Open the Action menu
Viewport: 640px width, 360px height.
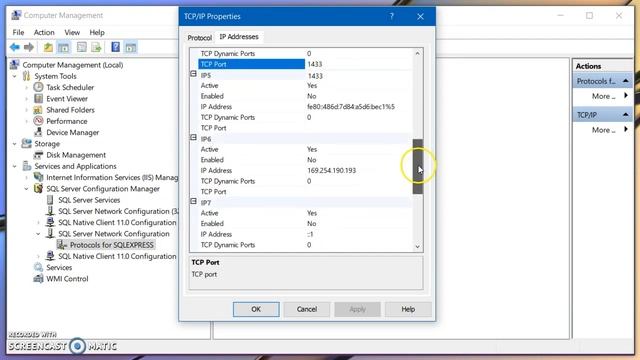44,32
